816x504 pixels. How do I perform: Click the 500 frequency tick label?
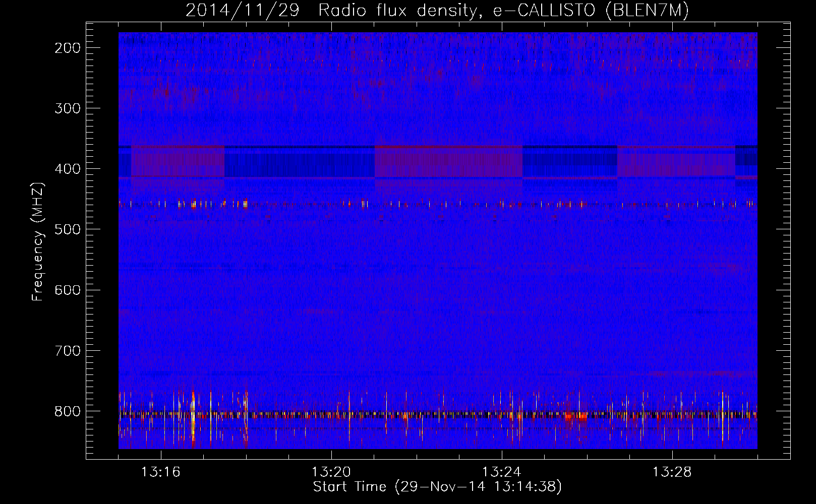68,229
